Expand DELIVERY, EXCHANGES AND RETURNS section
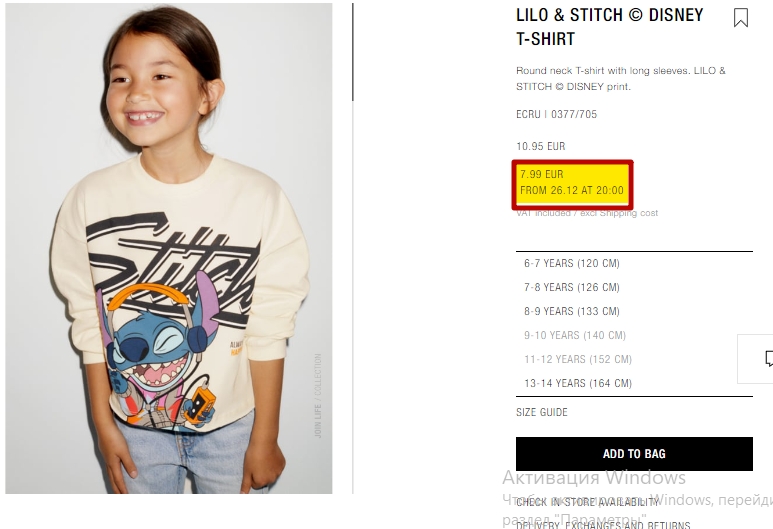The image size is (773, 529). pos(603,525)
